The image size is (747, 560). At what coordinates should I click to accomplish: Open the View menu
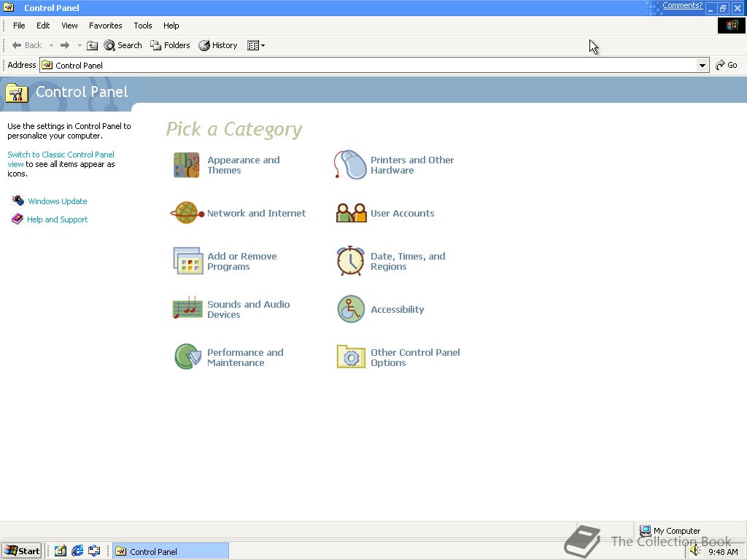click(69, 26)
